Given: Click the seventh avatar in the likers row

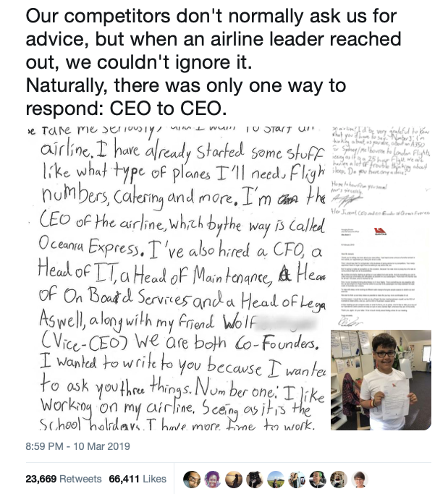Looking at the screenshot, I should (x=316, y=478).
